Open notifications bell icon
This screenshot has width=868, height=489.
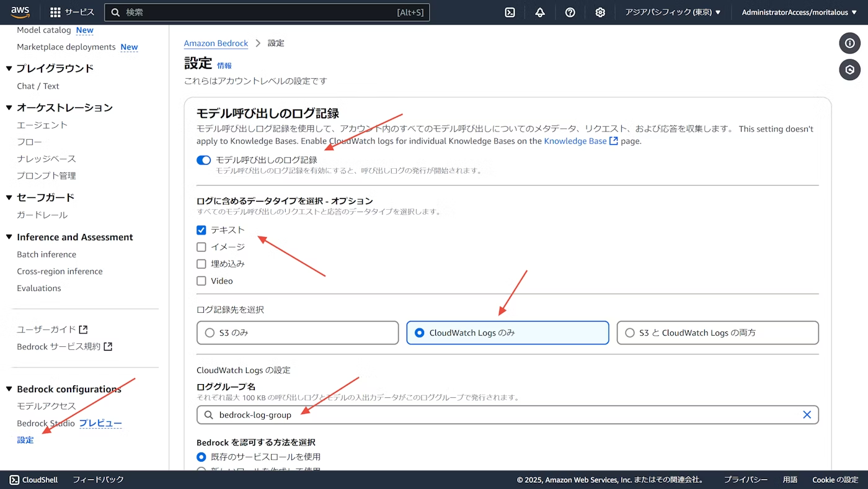pyautogui.click(x=540, y=12)
